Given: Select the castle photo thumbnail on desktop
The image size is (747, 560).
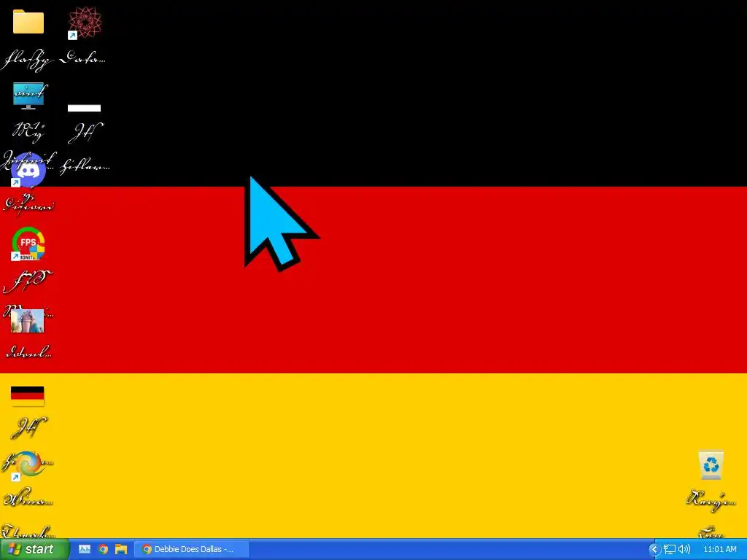Looking at the screenshot, I should click(27, 321).
